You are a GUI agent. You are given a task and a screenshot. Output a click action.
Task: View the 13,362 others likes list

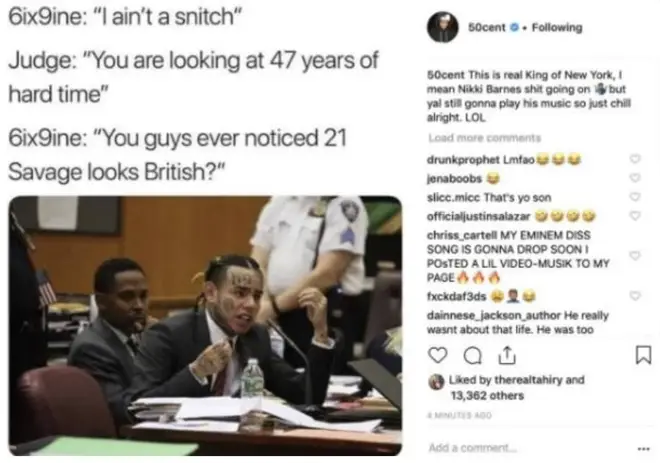click(x=487, y=396)
